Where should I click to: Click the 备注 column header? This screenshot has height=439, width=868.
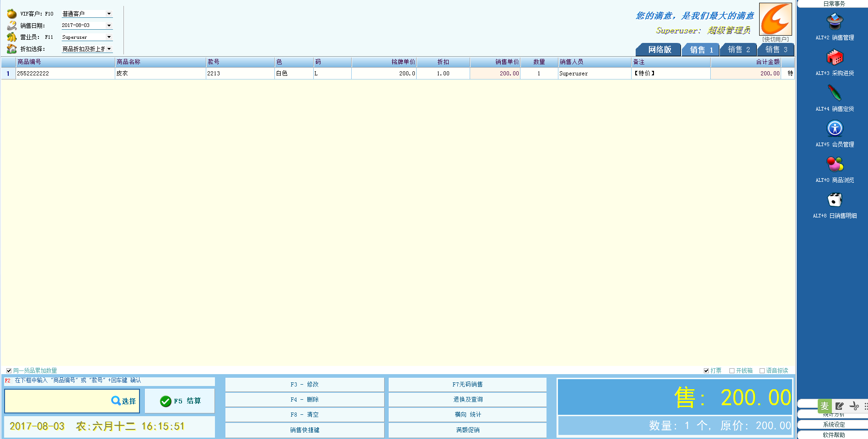click(671, 62)
